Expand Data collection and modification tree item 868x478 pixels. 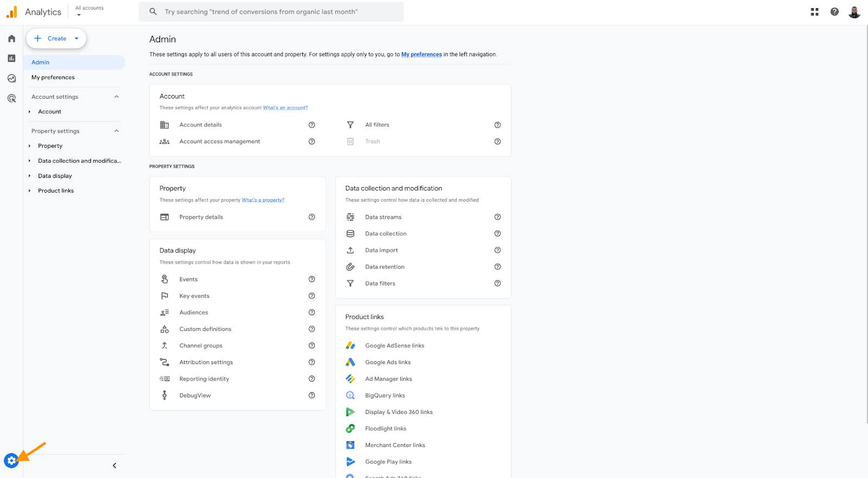pos(29,161)
